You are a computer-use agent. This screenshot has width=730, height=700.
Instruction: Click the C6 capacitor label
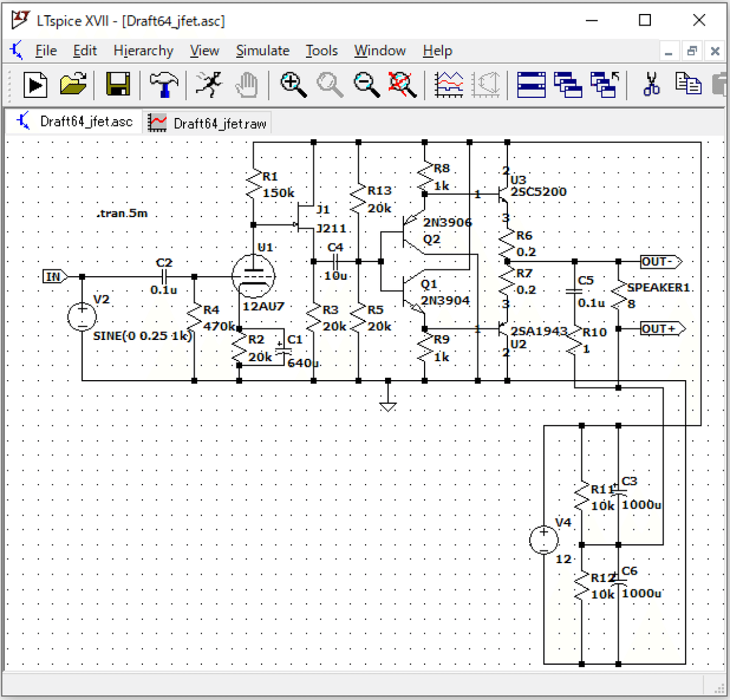pos(630,571)
